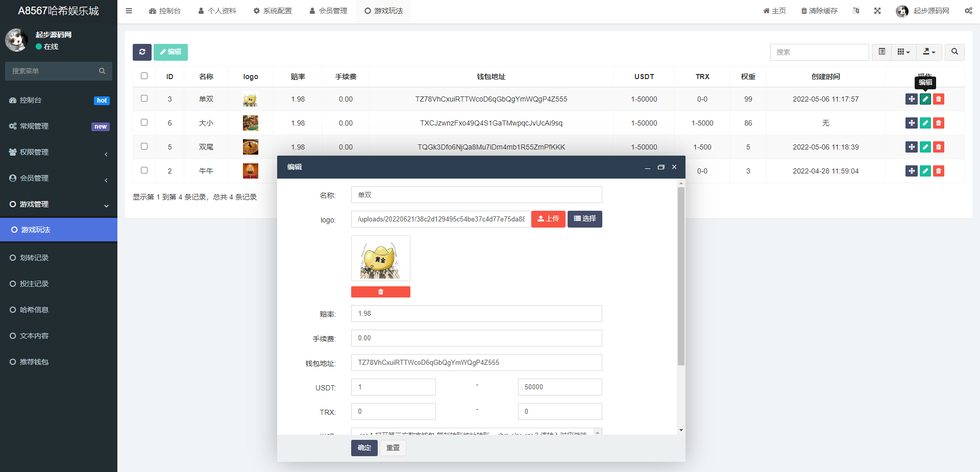Toggle fullscreen mode icon in header
Screen dimensions: 980x472
click(x=877, y=11)
